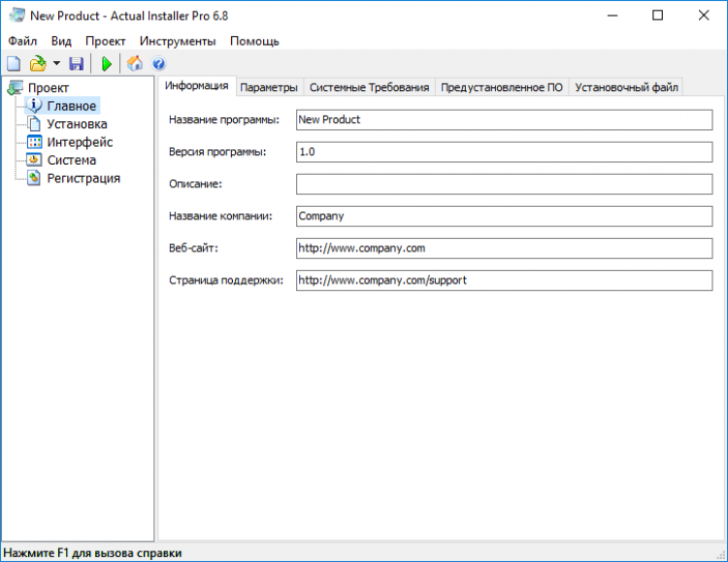This screenshot has width=728, height=562.
Task: Click the Главное info icon in tree
Action: 34,106
